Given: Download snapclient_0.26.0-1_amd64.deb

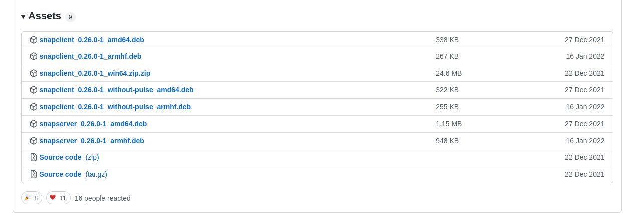Looking at the screenshot, I should [92, 40].
